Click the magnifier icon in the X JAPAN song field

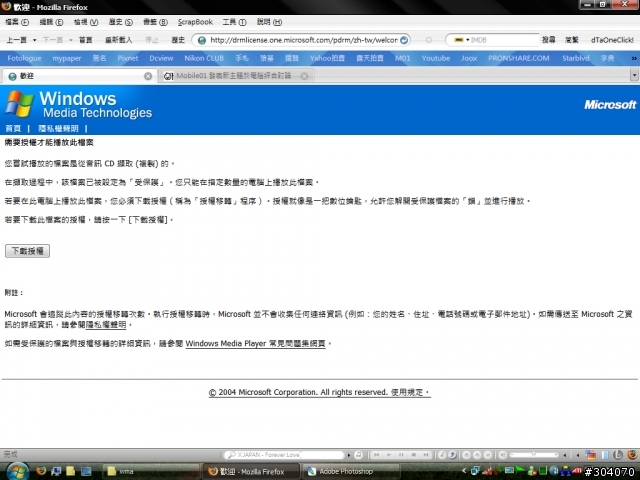[231, 455]
